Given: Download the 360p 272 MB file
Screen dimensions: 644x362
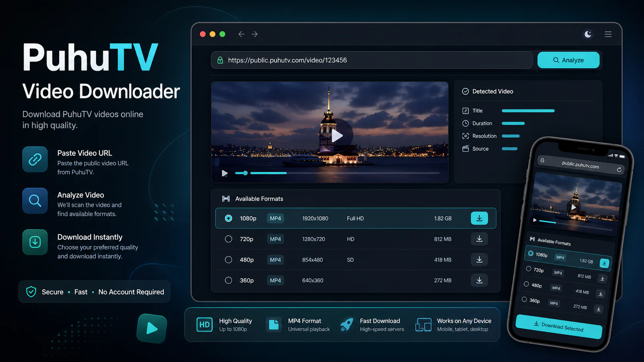Looking at the screenshot, I should 479,280.
